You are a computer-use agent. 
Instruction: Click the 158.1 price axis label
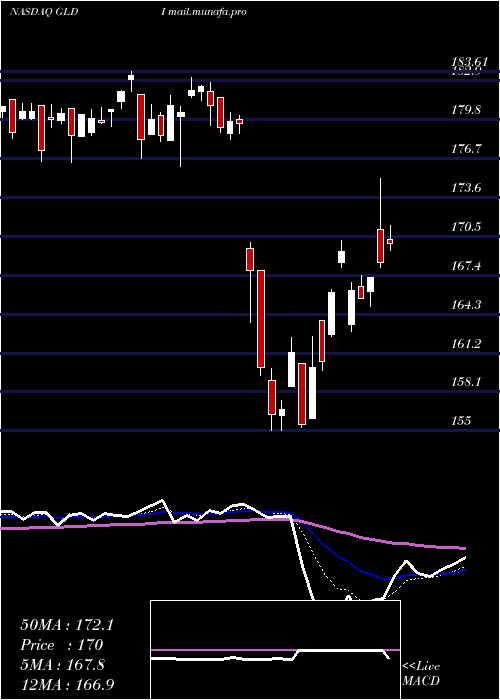[x=466, y=382]
